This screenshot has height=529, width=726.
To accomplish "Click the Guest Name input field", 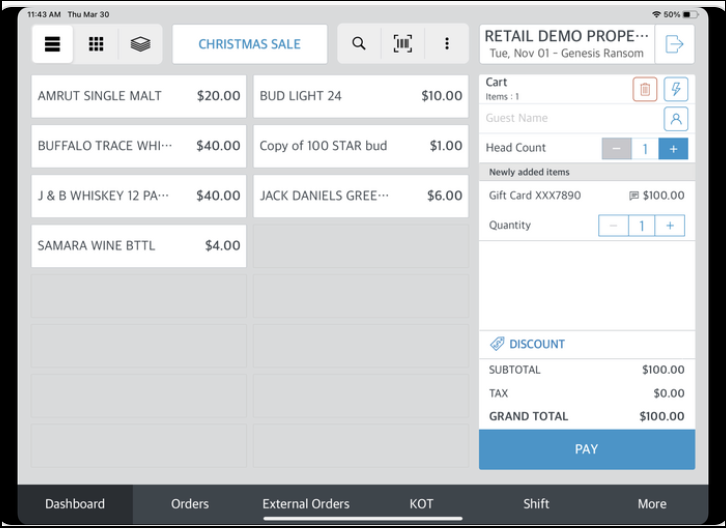I will coord(570,119).
